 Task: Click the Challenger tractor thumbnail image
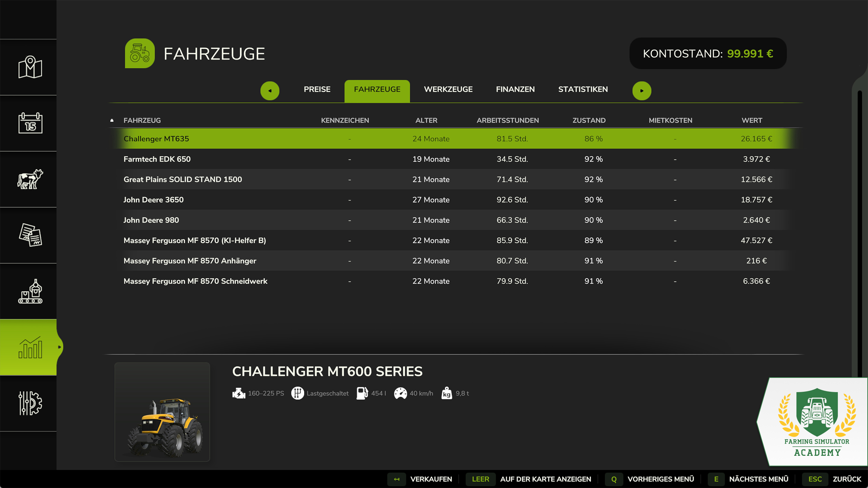tap(162, 412)
